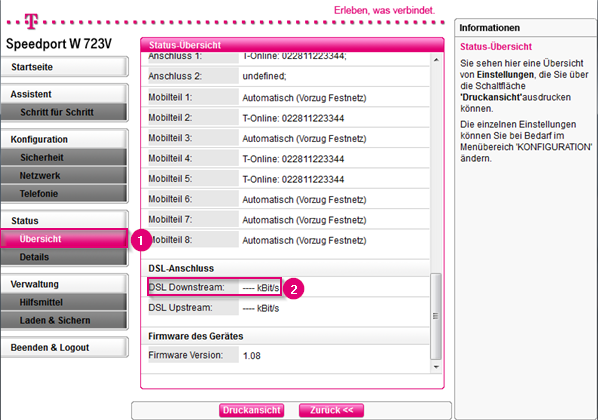Click the status list scrollbar thumb
The width and height of the screenshot is (598, 420).
(436, 316)
